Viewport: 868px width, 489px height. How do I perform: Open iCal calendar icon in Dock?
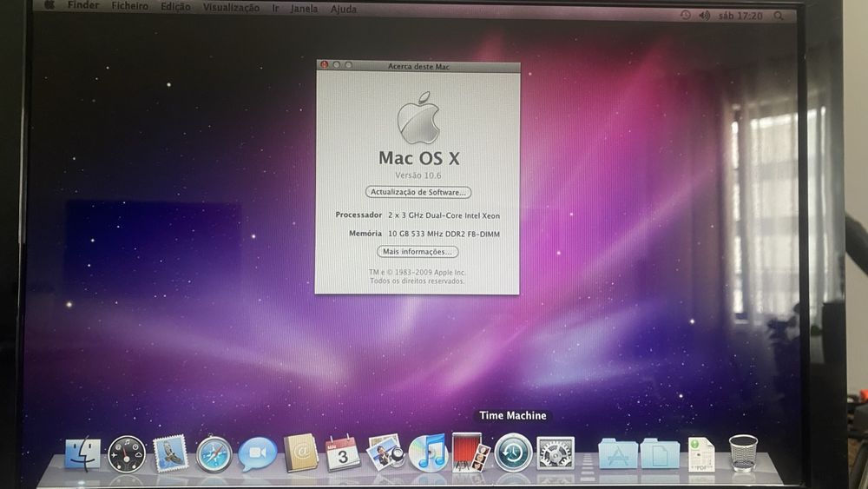343,453
